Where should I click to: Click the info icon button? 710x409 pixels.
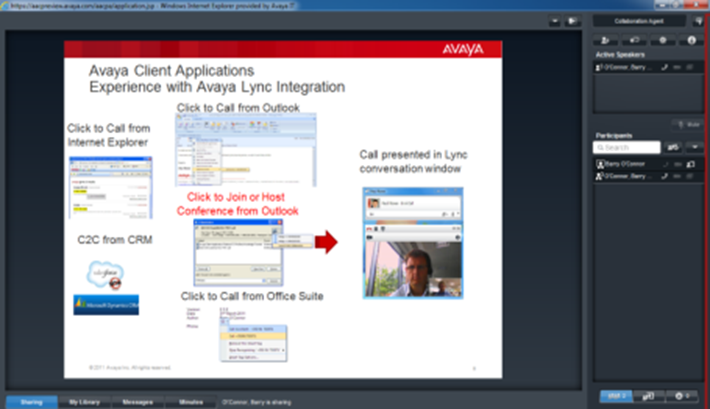tap(691, 40)
